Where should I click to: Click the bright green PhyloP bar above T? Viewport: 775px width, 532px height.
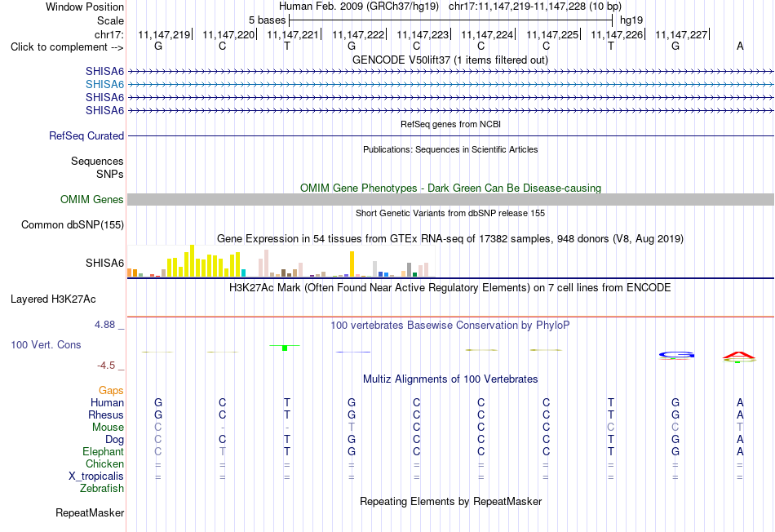(x=285, y=348)
